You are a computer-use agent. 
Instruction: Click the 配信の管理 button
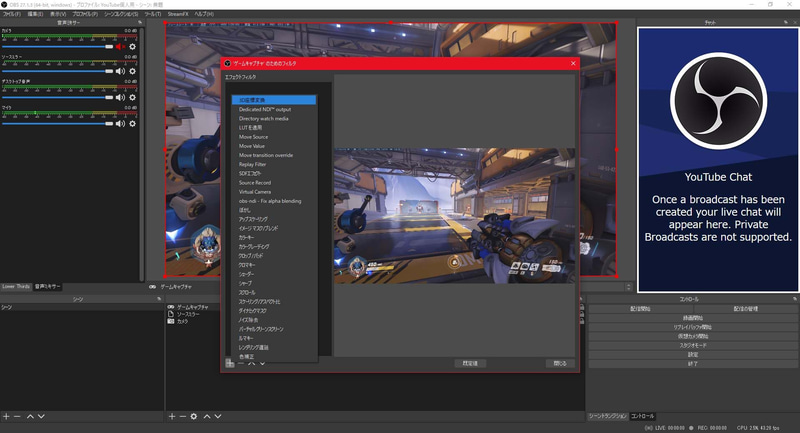[745, 309]
